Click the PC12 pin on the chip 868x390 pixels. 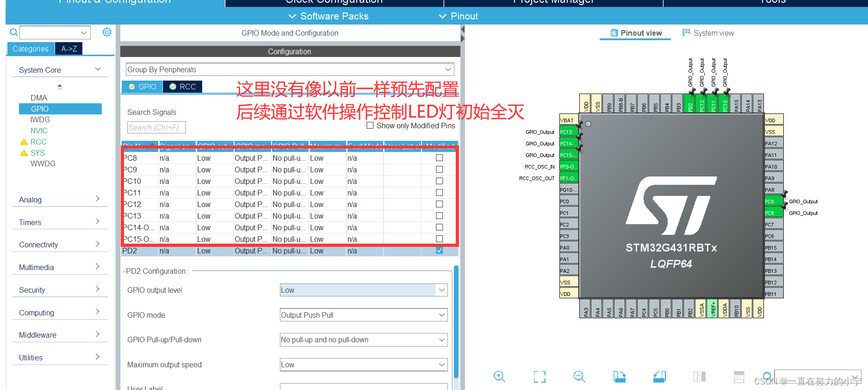pyautogui.click(x=701, y=103)
